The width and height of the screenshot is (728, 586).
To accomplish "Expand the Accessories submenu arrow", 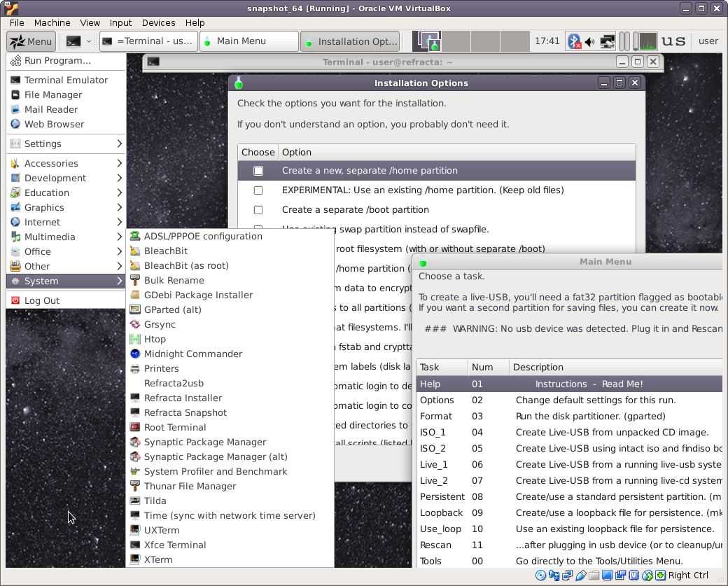I will pyautogui.click(x=119, y=163).
